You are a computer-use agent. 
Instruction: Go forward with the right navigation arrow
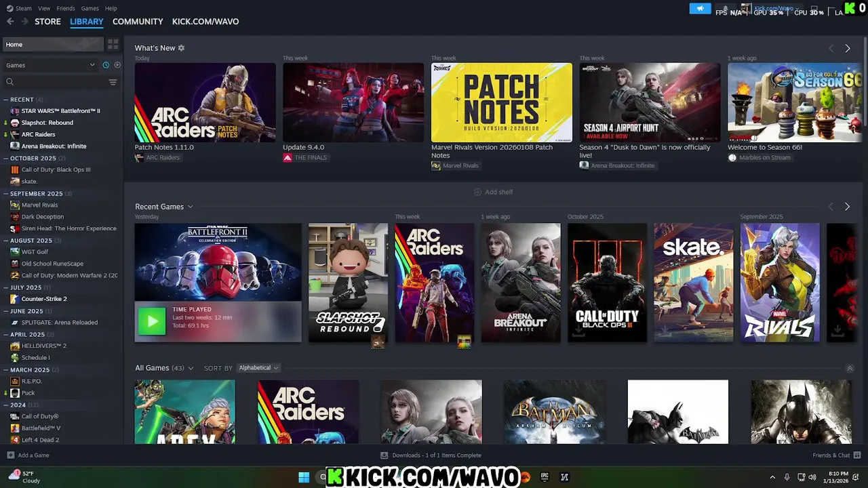point(25,22)
